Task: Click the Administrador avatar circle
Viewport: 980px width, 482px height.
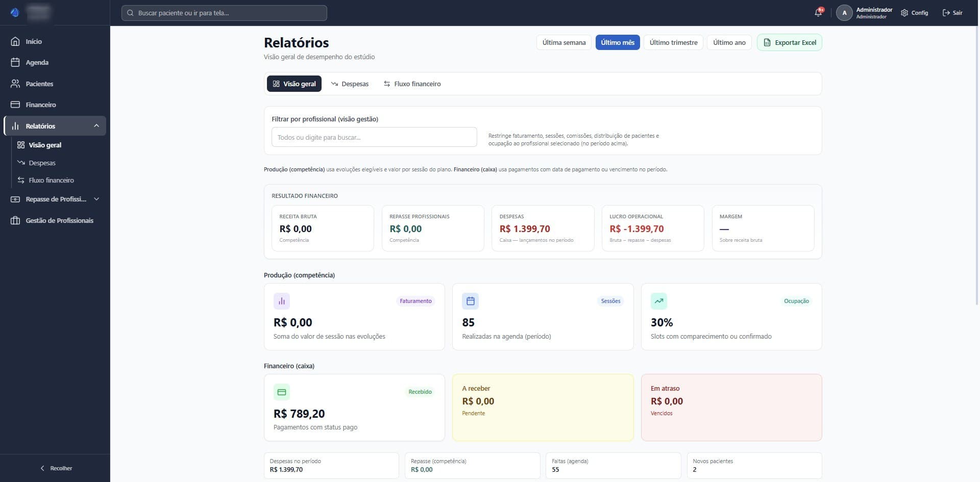Action: pyautogui.click(x=844, y=13)
